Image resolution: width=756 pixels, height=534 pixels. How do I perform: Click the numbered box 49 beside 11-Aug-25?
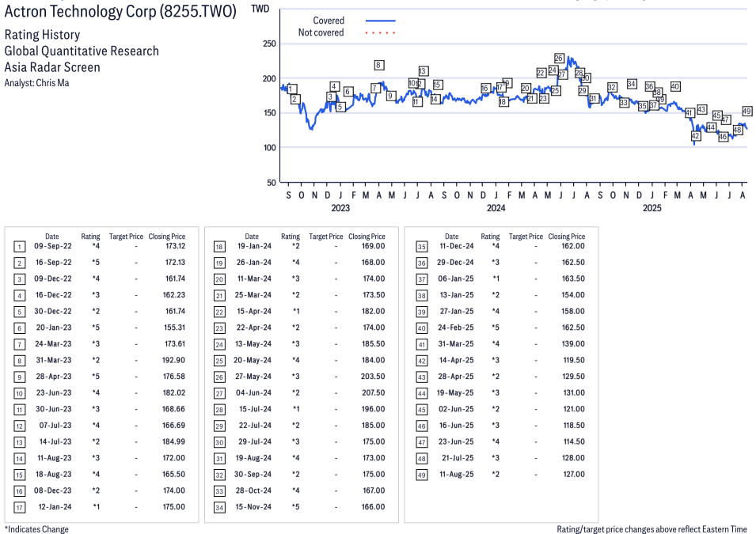point(422,475)
